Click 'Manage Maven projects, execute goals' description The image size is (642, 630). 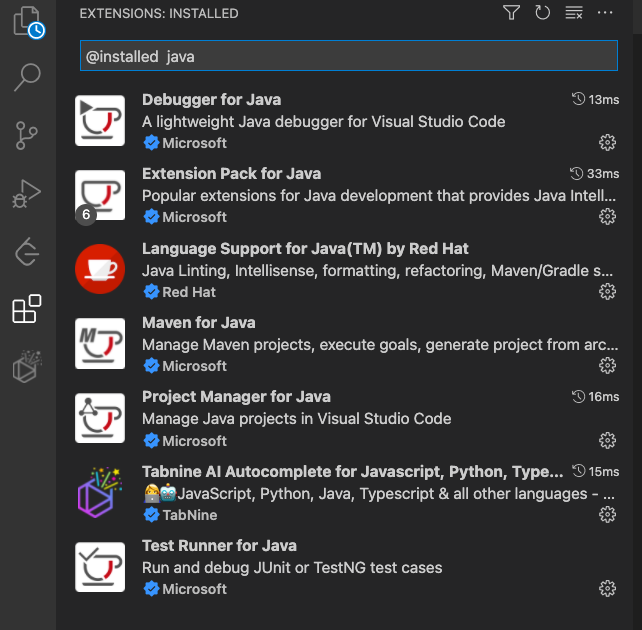click(380, 345)
